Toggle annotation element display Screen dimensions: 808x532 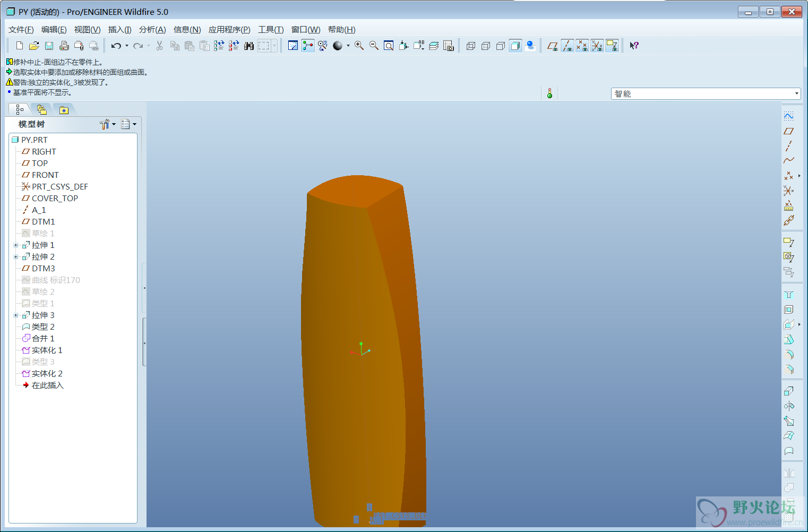coord(612,46)
